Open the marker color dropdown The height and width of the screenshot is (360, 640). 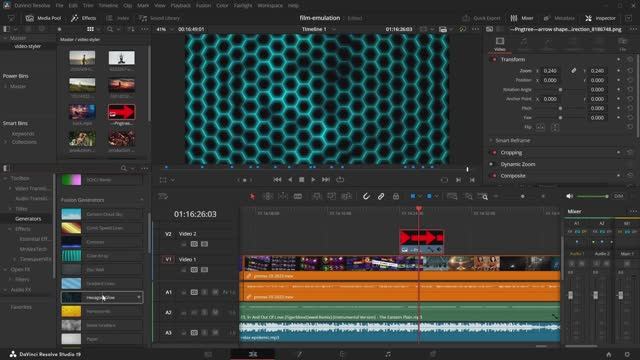pos(436,196)
